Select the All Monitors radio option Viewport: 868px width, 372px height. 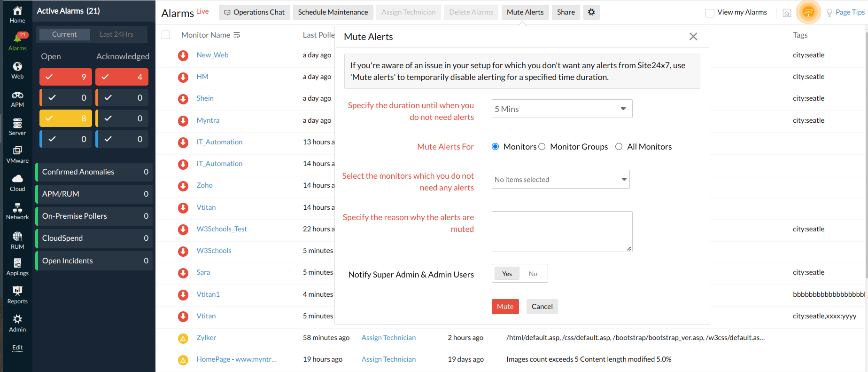tap(619, 147)
